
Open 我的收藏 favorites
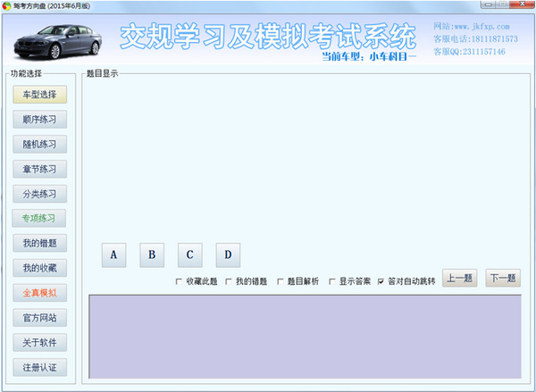click(x=39, y=268)
